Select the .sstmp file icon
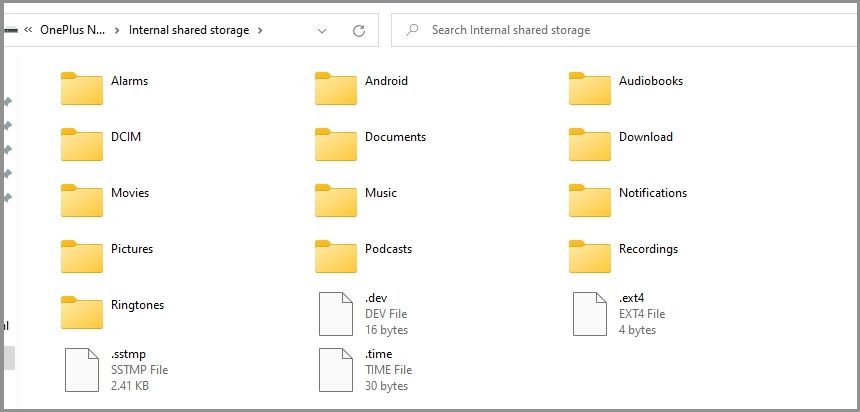This screenshot has height=412, width=860. [x=81, y=369]
